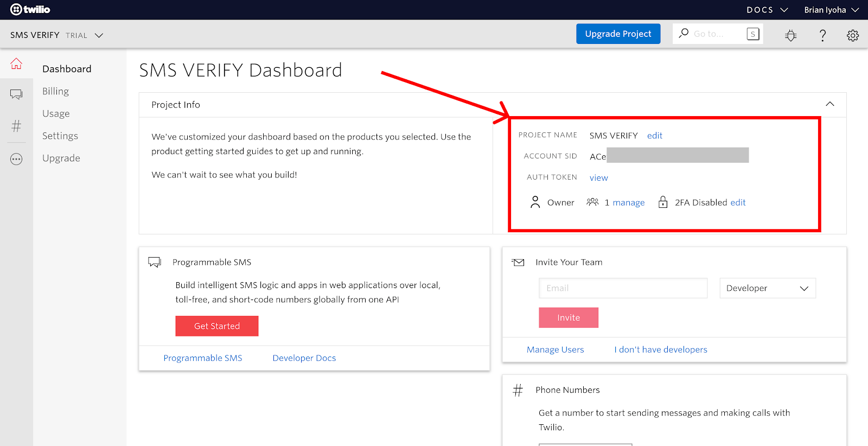The height and width of the screenshot is (446, 868).
Task: Open the Manage Users link
Action: [x=556, y=349]
